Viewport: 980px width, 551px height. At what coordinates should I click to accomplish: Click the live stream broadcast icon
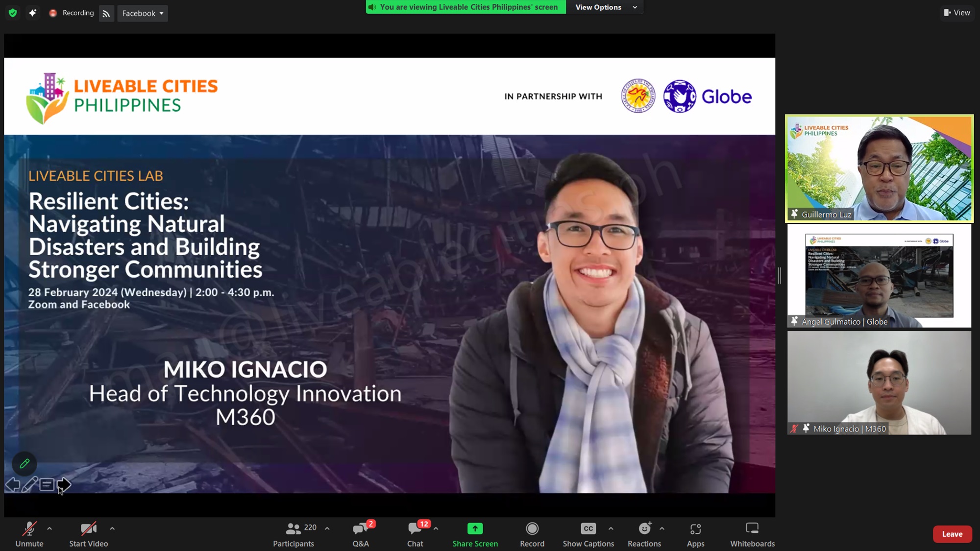pos(106,14)
